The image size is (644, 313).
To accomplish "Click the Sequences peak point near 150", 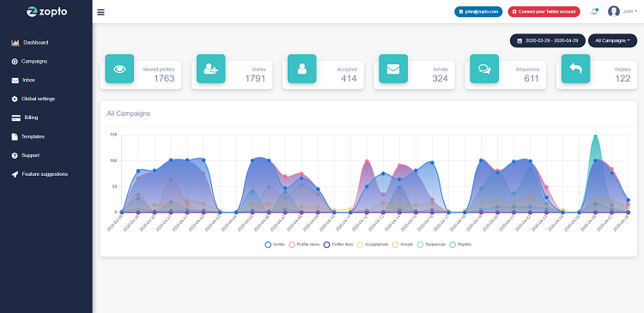I will click(x=595, y=136).
